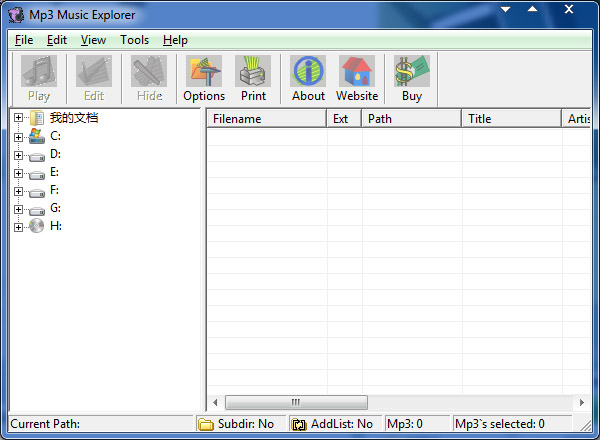Click the partially visible Artist column header
Image resolution: width=600 pixels, height=440 pixels.
[x=576, y=119]
